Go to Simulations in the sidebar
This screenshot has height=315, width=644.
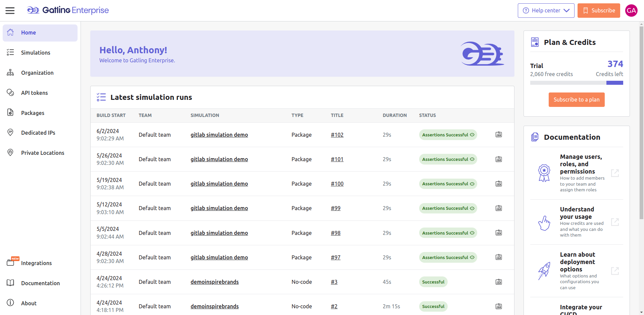click(x=36, y=53)
